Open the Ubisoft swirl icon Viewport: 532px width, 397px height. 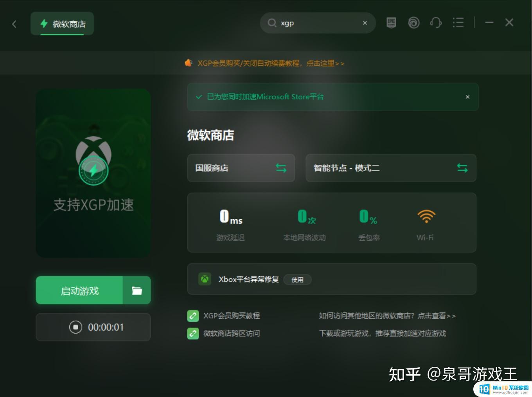pyautogui.click(x=413, y=23)
